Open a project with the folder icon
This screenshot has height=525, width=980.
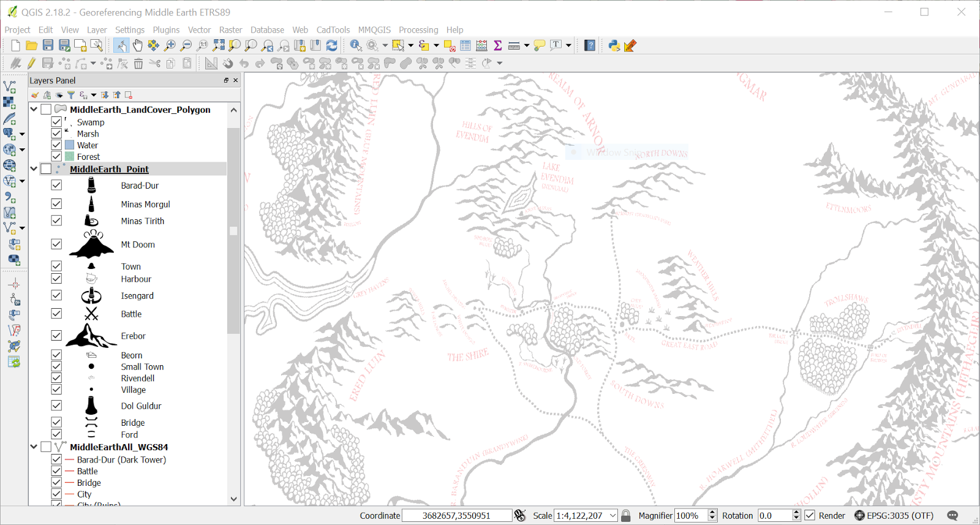(x=31, y=45)
